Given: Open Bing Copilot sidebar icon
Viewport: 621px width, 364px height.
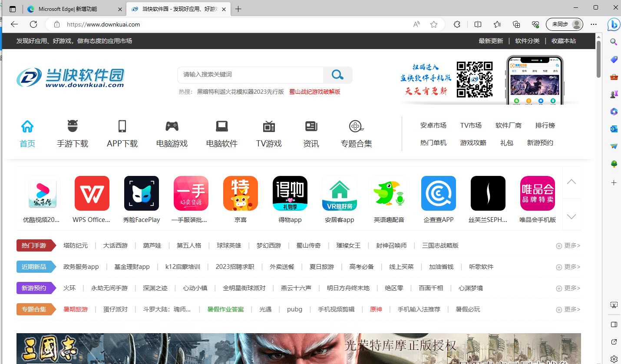Looking at the screenshot, I should tap(614, 24).
